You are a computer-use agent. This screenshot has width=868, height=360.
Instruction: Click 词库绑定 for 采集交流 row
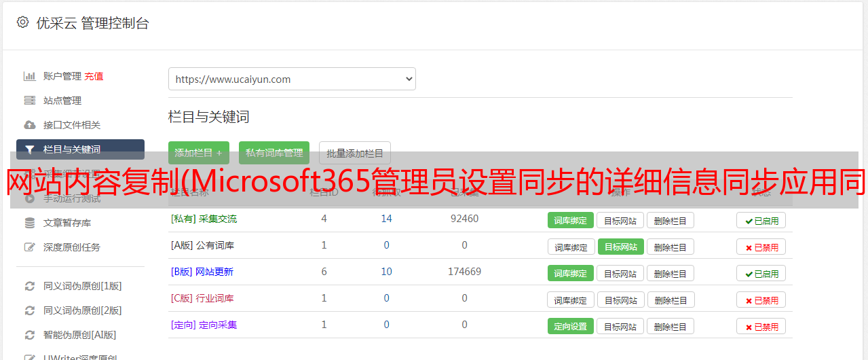(571, 220)
